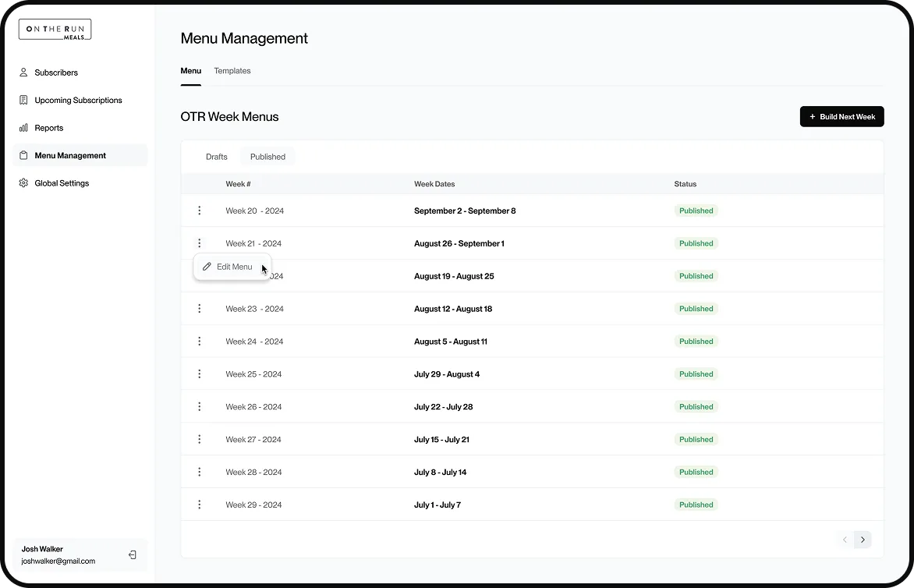Open the three-dot menu for Week 28
The width and height of the screenshot is (914, 588).
[x=200, y=472]
